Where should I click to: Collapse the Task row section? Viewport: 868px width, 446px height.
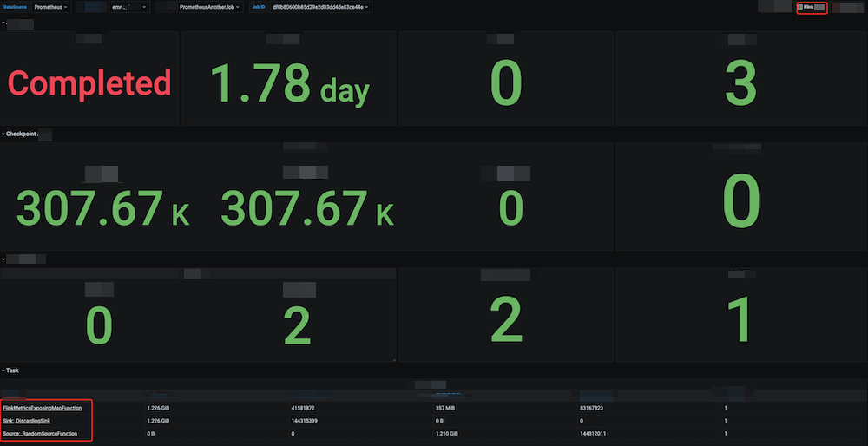pyautogui.click(x=10, y=371)
